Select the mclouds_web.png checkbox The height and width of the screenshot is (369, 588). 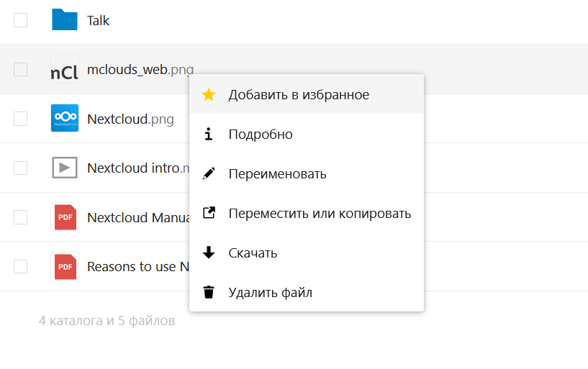point(21,69)
